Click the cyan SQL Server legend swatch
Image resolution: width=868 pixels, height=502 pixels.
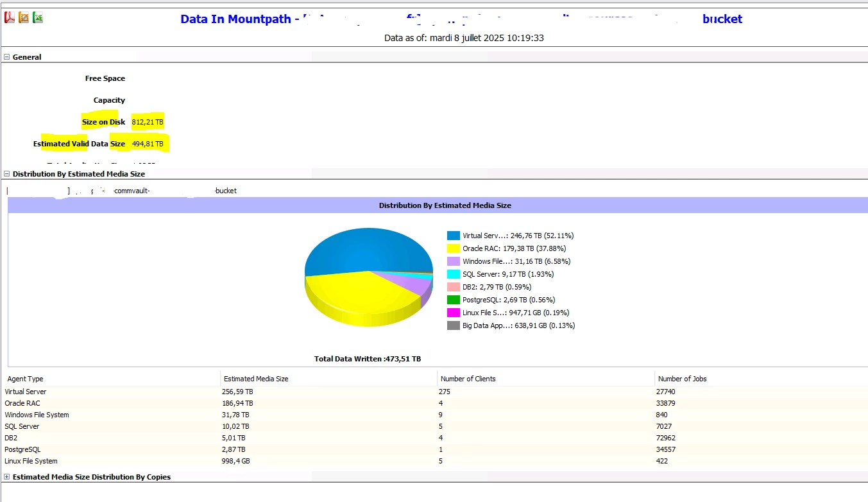click(454, 274)
